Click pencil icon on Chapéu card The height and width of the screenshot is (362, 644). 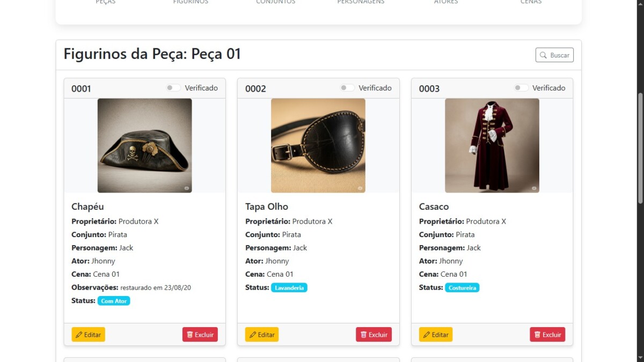click(x=79, y=335)
